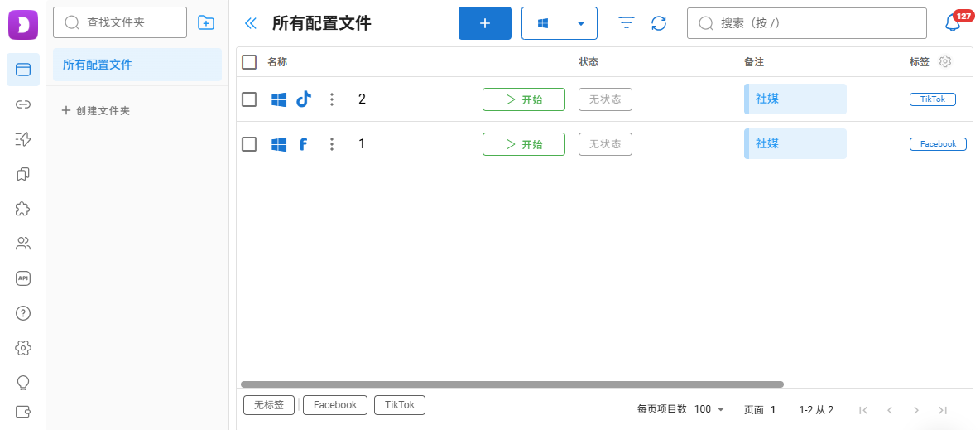Click the Facebook tag on profile 1
This screenshot has height=430, width=980.
click(x=938, y=144)
